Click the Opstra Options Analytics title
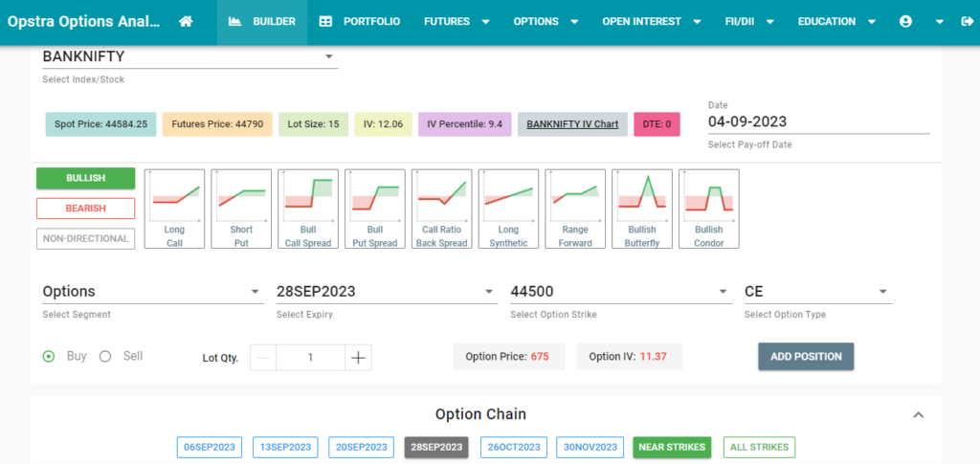980x464 pixels. click(84, 21)
